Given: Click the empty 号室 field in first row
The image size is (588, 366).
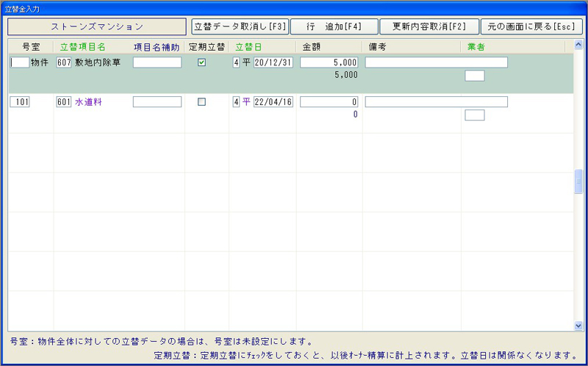Looking at the screenshot, I should (x=20, y=62).
